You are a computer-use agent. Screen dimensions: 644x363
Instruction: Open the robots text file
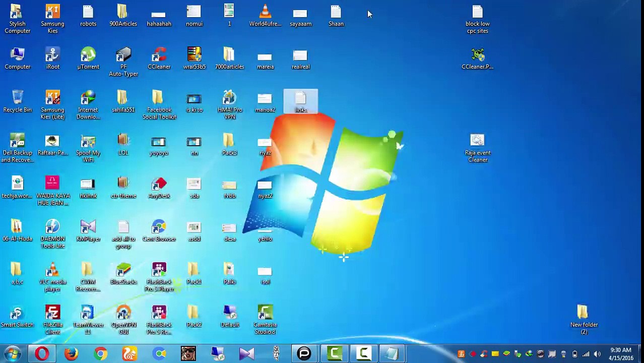point(88,15)
